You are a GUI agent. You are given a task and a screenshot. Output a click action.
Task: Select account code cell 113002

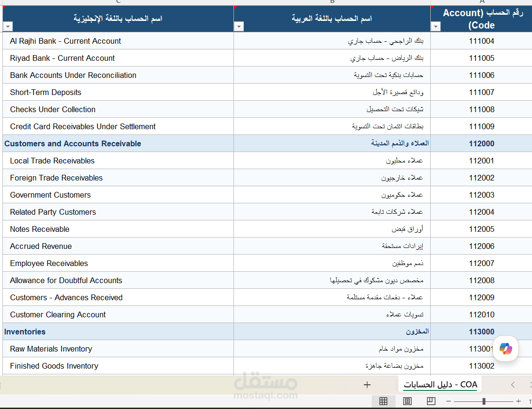pyautogui.click(x=482, y=366)
